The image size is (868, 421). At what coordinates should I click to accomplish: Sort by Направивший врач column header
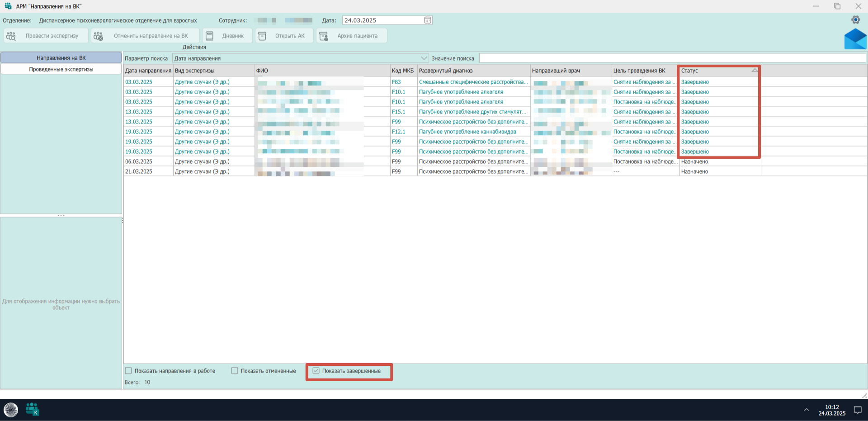click(x=571, y=71)
